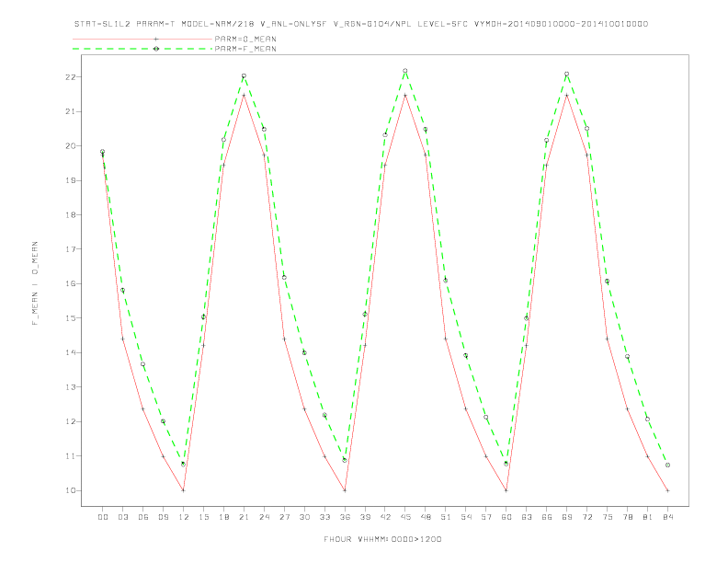Click y-axis tick label 19

[70, 180]
